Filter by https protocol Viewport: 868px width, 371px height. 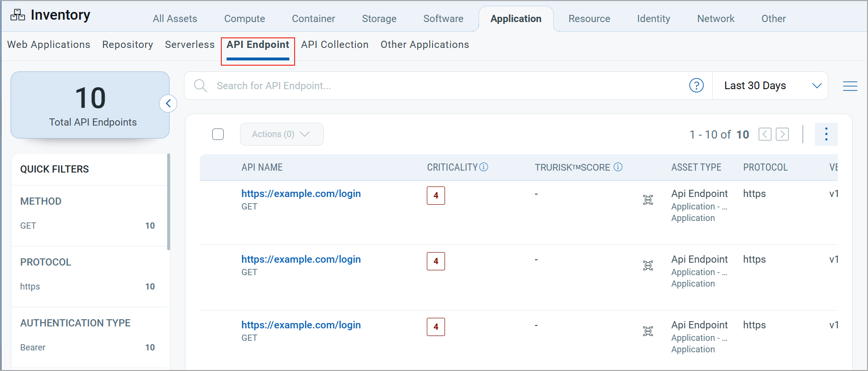[x=88, y=287]
